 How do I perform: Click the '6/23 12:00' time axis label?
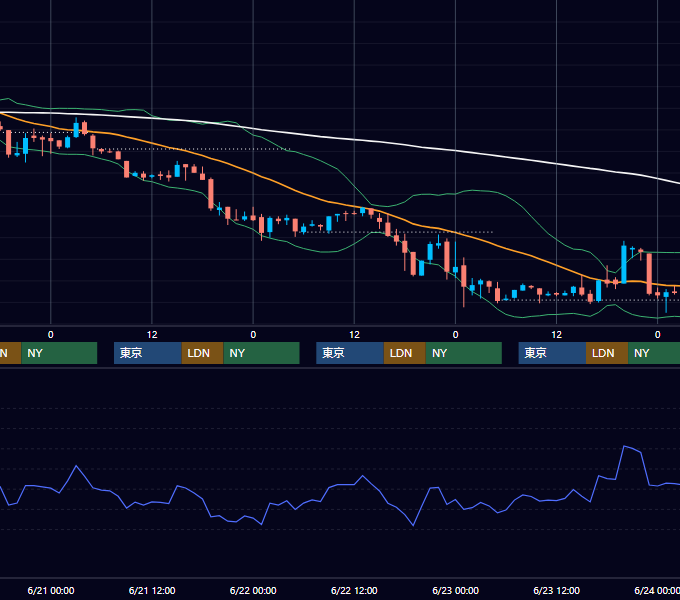[556, 590]
